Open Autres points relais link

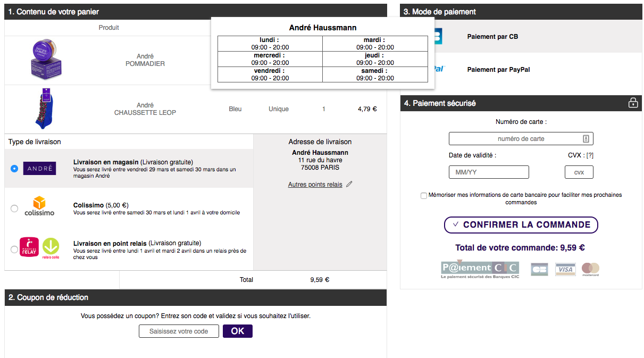click(315, 185)
